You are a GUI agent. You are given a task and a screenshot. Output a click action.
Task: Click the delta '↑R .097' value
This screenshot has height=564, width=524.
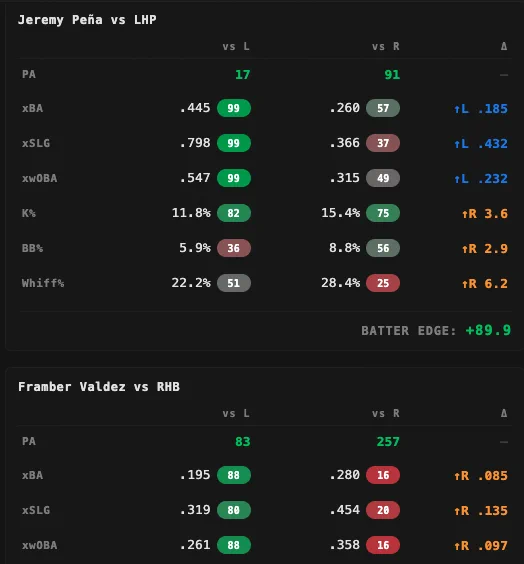tap(480, 546)
